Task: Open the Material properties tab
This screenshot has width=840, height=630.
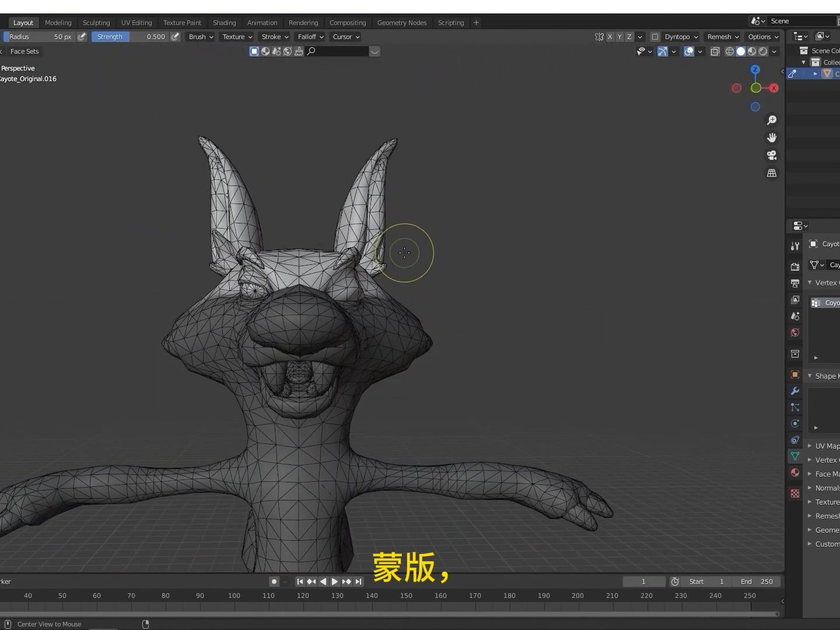Action: 795,473
